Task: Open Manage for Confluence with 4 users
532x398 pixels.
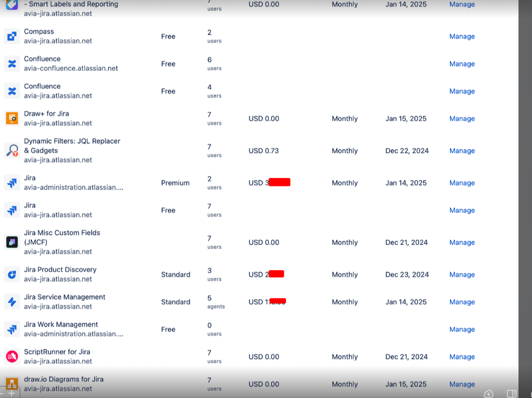Action: click(462, 91)
